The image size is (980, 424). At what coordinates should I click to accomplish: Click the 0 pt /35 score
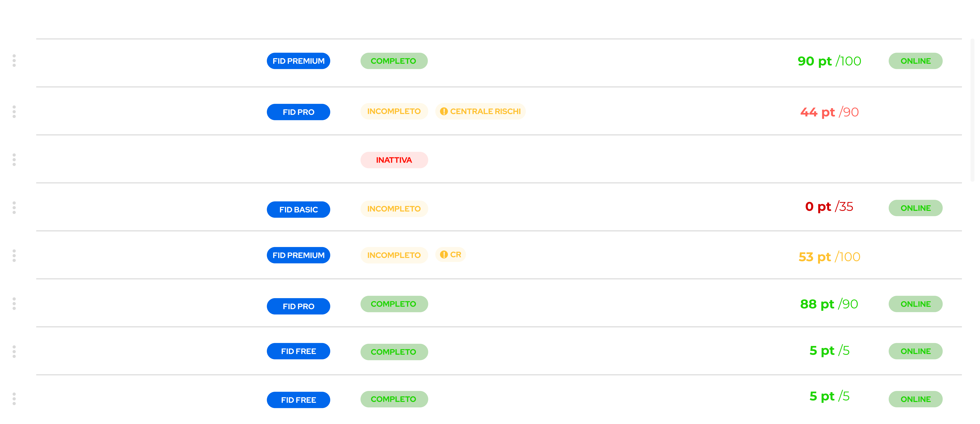pyautogui.click(x=829, y=206)
